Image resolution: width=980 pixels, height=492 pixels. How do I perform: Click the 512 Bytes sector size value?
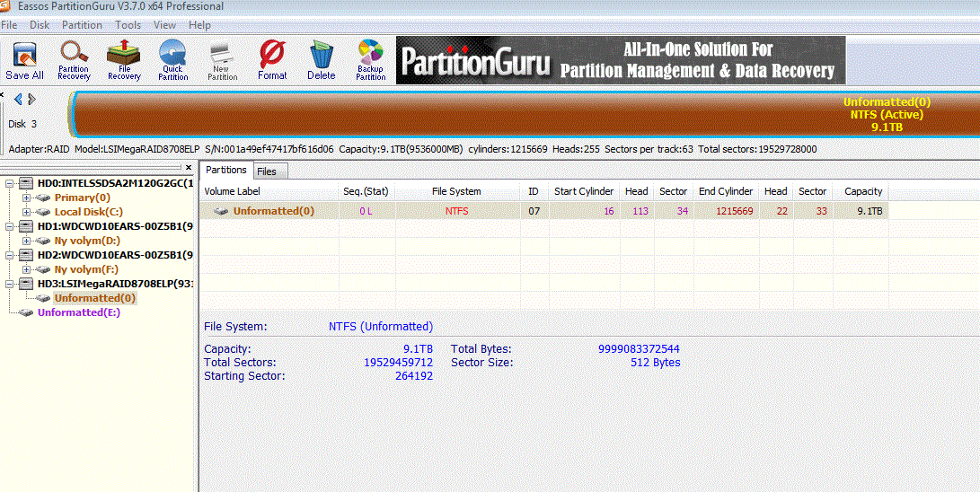click(x=656, y=362)
